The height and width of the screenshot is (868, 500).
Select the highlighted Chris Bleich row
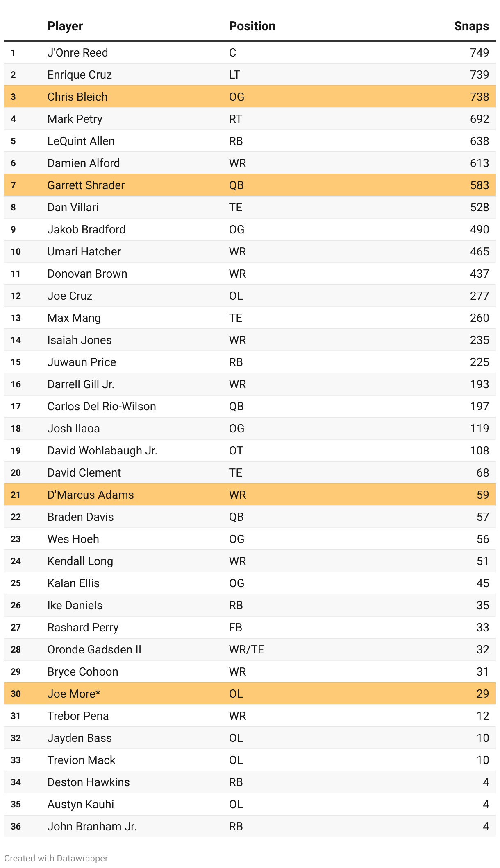pos(250,97)
